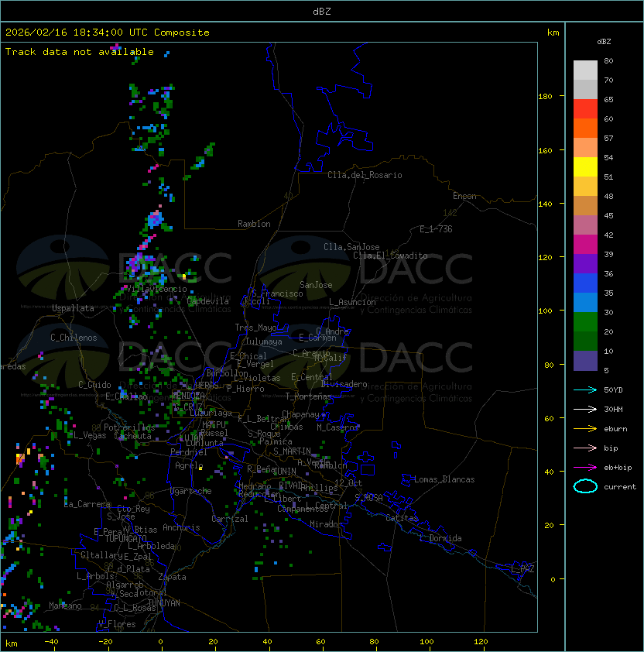Select the mauve swatch below 45 dBZ
The image size is (644, 652).
[x=585, y=225]
